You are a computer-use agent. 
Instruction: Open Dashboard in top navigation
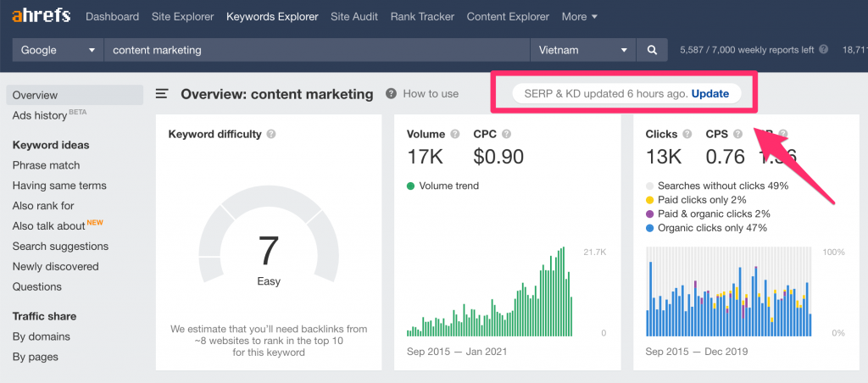tap(113, 17)
